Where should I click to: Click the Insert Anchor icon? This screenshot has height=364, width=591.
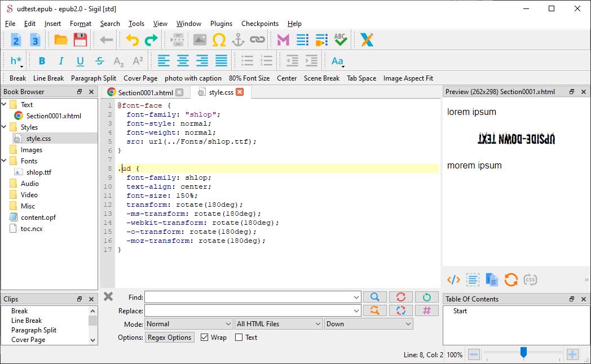click(x=238, y=40)
